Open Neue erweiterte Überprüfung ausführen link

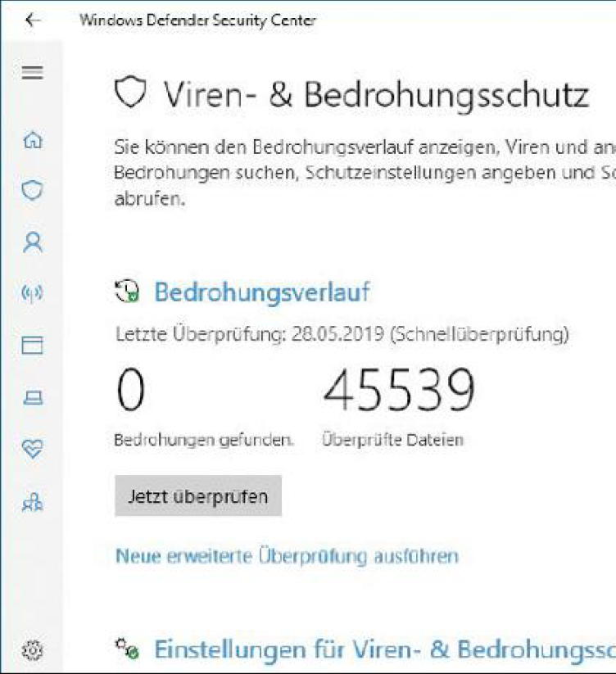(x=288, y=556)
